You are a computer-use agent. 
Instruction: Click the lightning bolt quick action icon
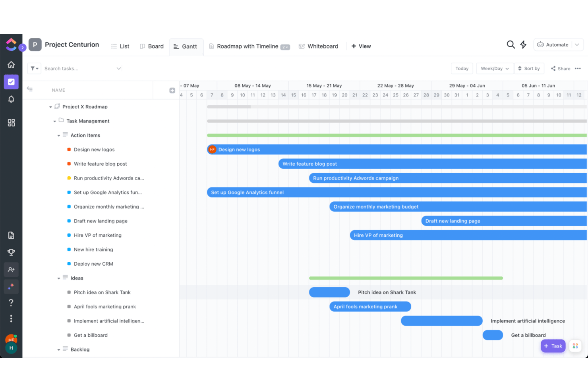[x=523, y=44]
